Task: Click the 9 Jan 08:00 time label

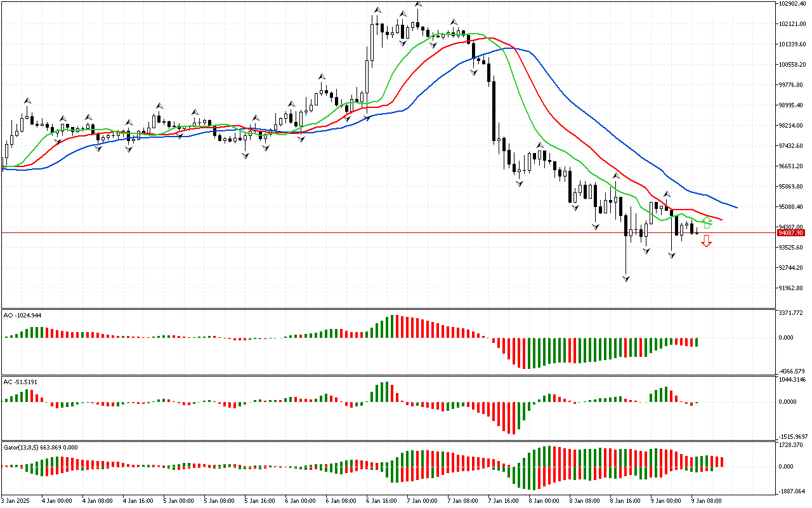Action: tap(705, 500)
